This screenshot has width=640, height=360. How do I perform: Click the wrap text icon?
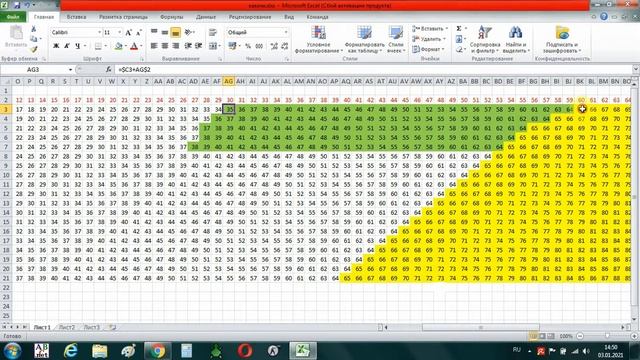tap(213, 32)
